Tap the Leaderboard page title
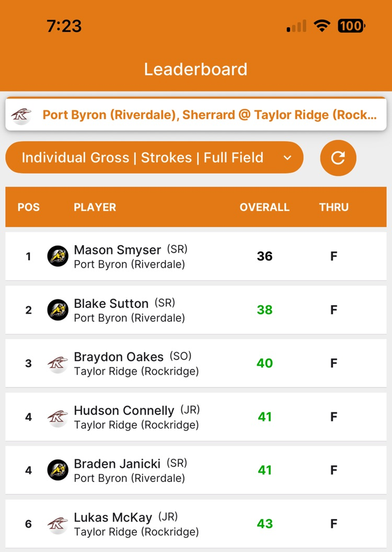Viewport: 392px width, 552px height. (x=196, y=69)
